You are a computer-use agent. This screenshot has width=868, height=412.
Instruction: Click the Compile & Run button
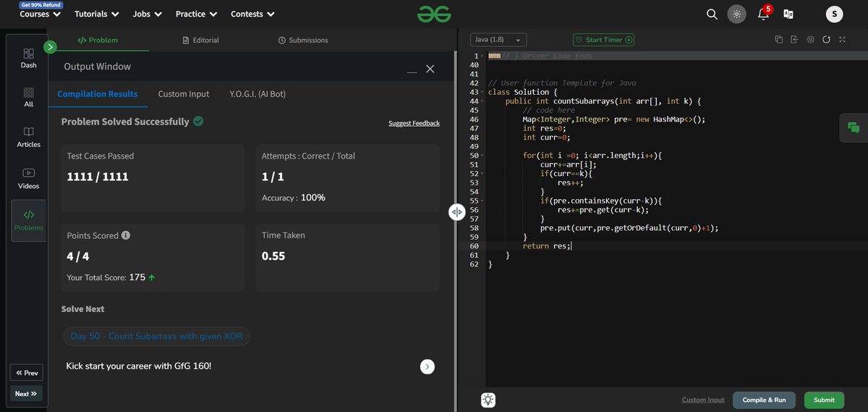coord(764,400)
